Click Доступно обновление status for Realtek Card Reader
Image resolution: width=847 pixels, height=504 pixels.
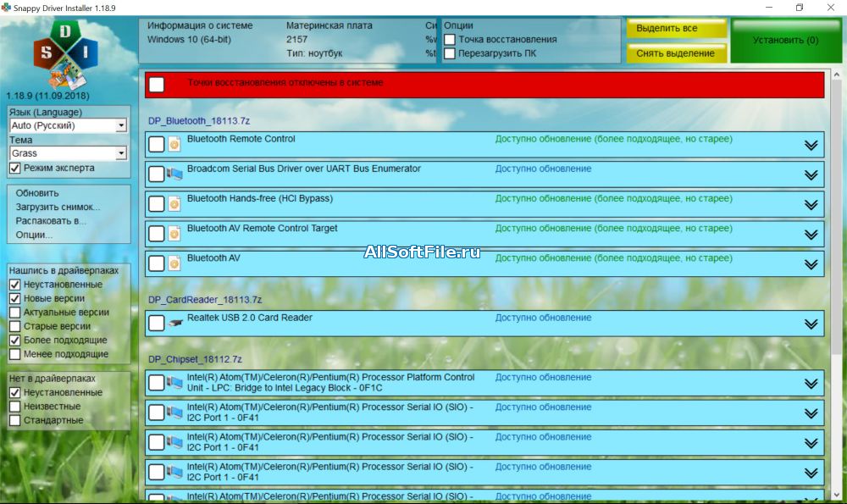coord(544,318)
